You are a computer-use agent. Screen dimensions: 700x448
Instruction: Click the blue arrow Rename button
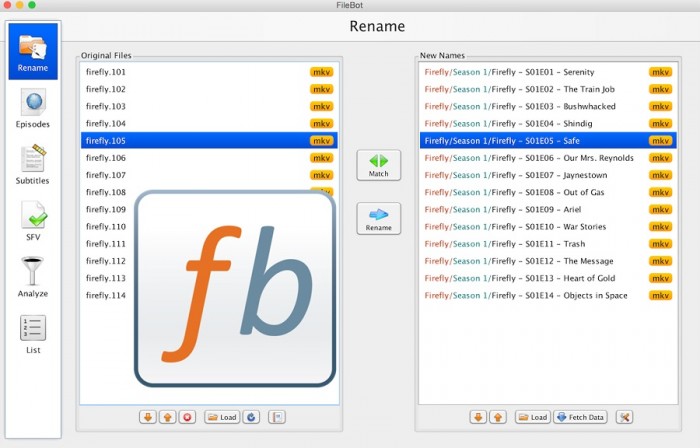tap(379, 219)
